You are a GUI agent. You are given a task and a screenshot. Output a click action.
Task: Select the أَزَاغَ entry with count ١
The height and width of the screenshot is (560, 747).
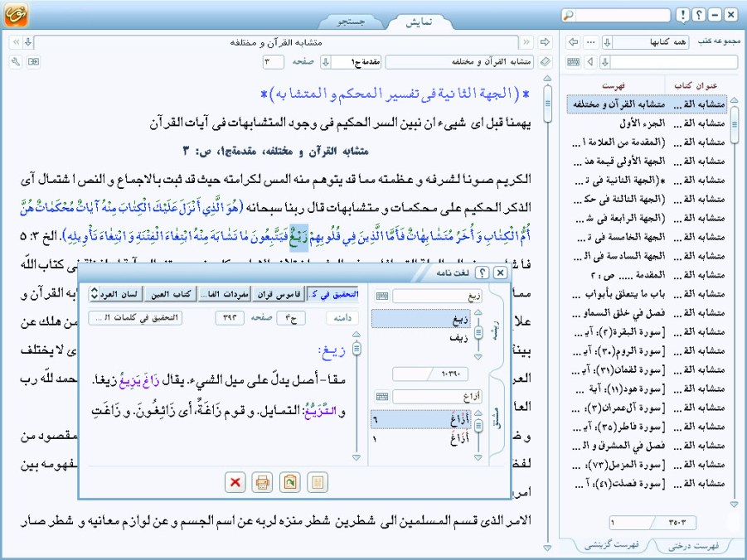click(420, 438)
